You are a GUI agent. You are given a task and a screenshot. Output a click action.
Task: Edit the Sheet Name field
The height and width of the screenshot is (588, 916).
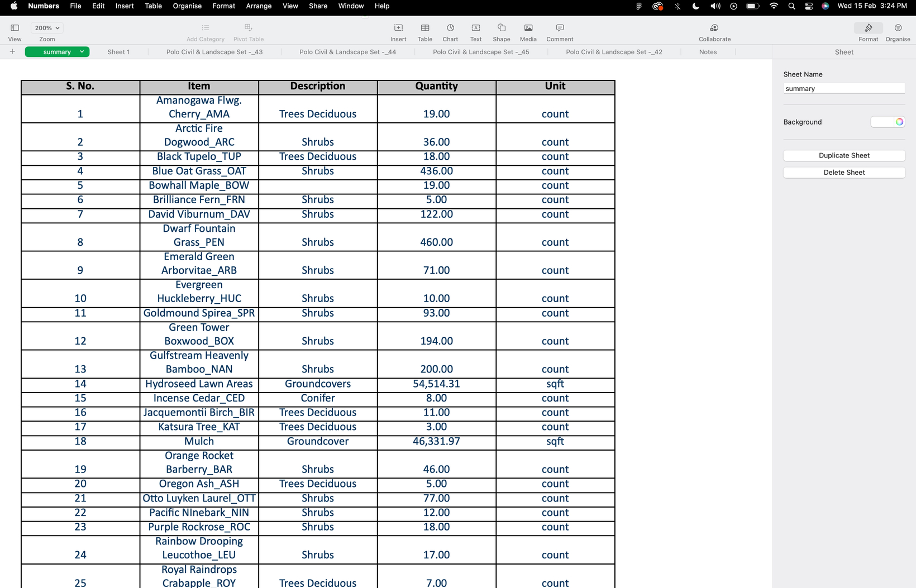[x=844, y=89]
